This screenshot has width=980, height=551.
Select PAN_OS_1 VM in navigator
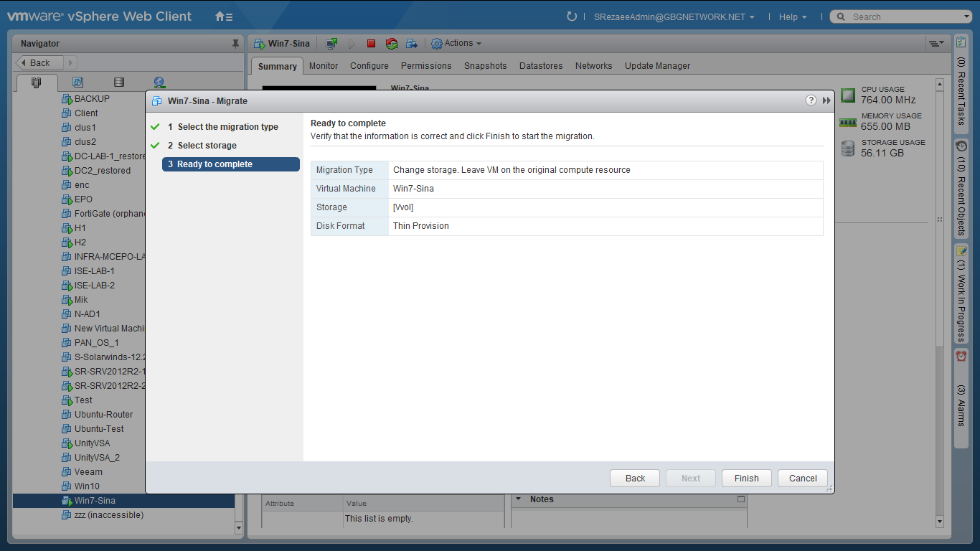click(96, 343)
